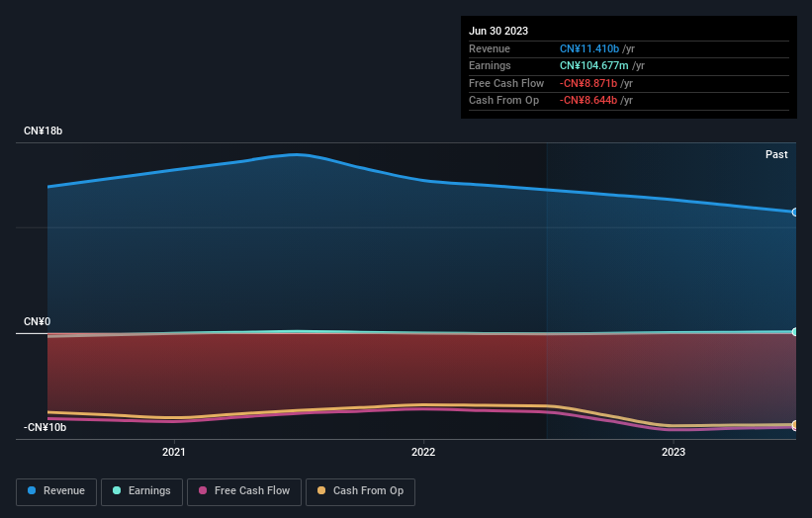This screenshot has width=812, height=518.
Task: Click the blue Revenue legend dot
Action: (x=32, y=490)
